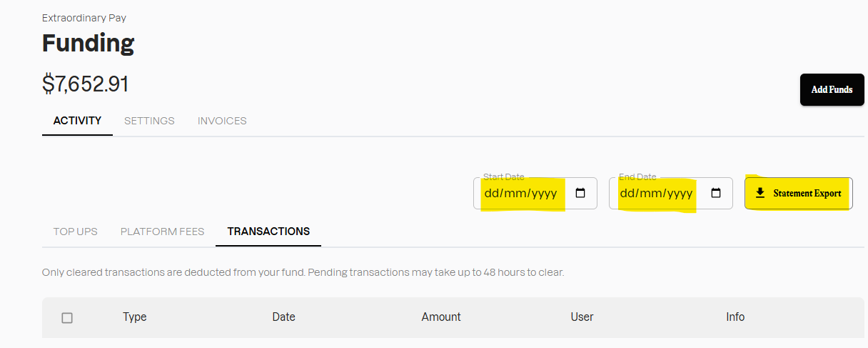Tick the select-all checkbox in table header
Screen dimensions: 868x348
67,317
